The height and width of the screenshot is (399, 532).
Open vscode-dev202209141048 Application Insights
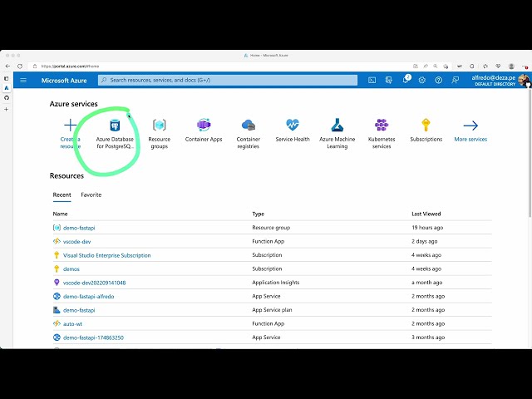94,283
